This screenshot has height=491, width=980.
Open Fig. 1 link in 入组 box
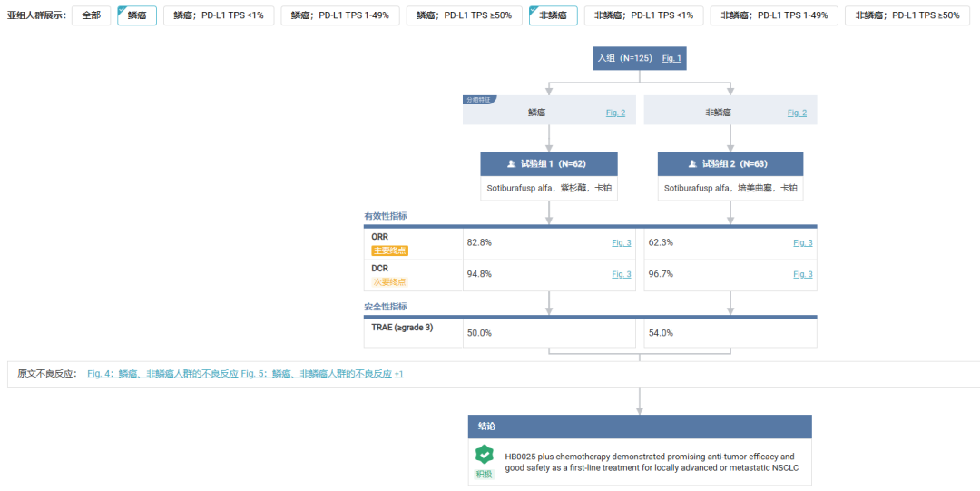click(x=671, y=58)
